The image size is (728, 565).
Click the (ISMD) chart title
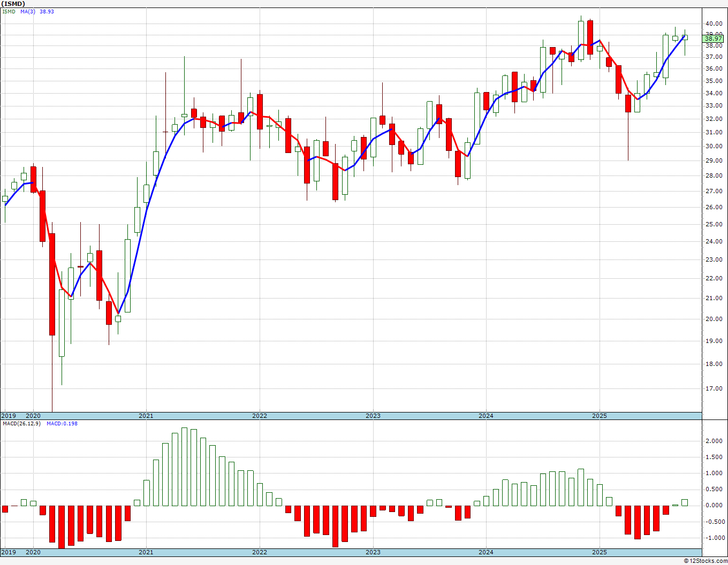pos(13,4)
